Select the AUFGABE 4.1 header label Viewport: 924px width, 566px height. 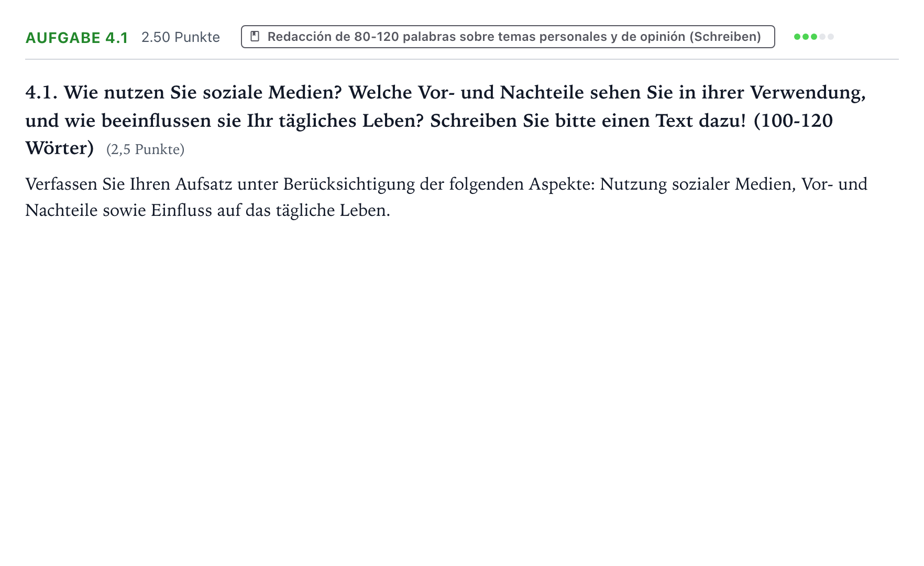[77, 38]
